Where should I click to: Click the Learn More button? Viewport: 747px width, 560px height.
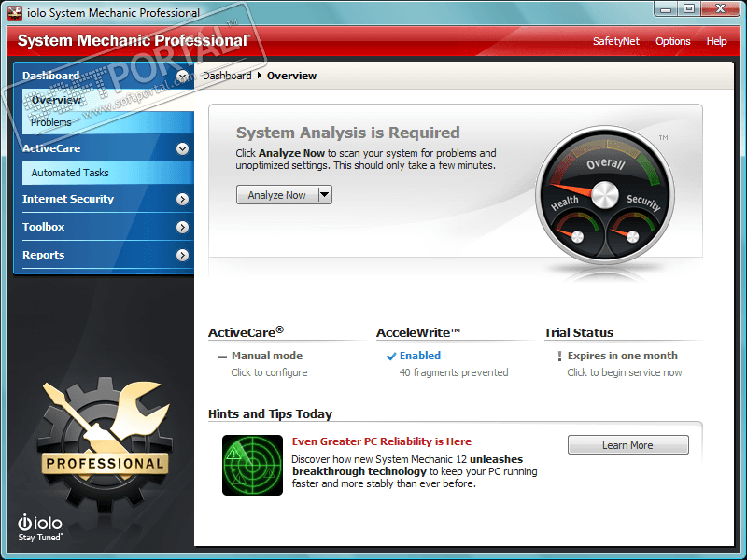pyautogui.click(x=627, y=445)
